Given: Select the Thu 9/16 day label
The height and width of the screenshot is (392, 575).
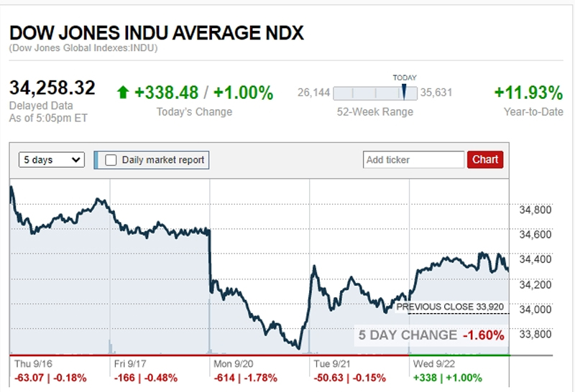Looking at the screenshot, I should [33, 364].
